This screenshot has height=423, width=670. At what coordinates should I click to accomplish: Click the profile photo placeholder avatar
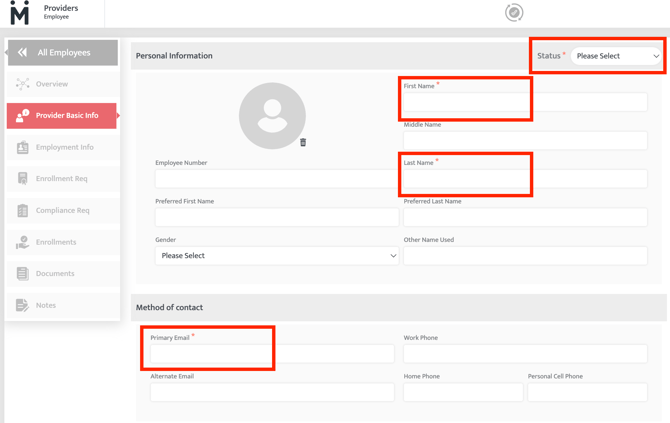[272, 116]
